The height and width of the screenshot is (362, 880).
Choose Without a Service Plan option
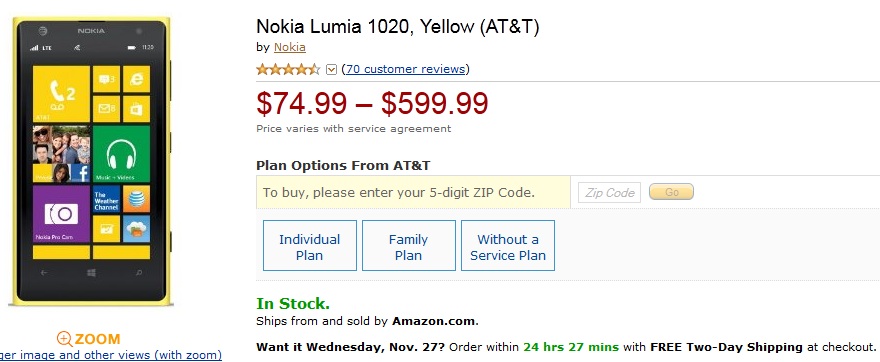coord(508,246)
